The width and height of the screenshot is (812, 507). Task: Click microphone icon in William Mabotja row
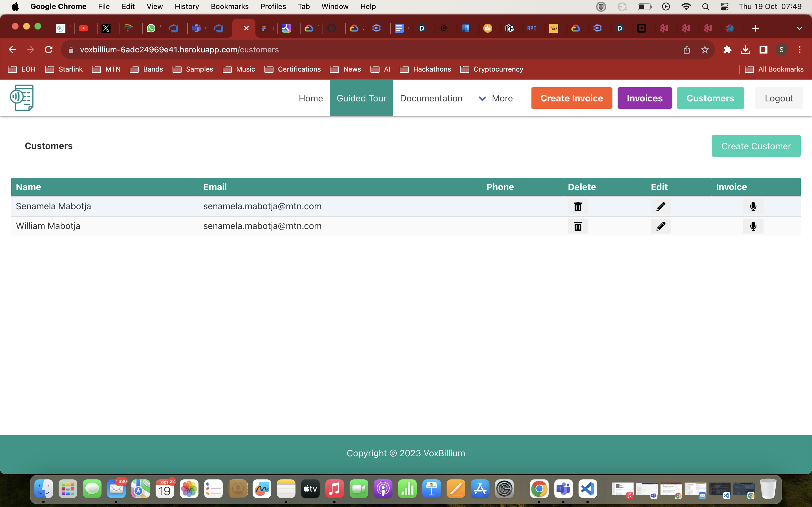coord(753,226)
